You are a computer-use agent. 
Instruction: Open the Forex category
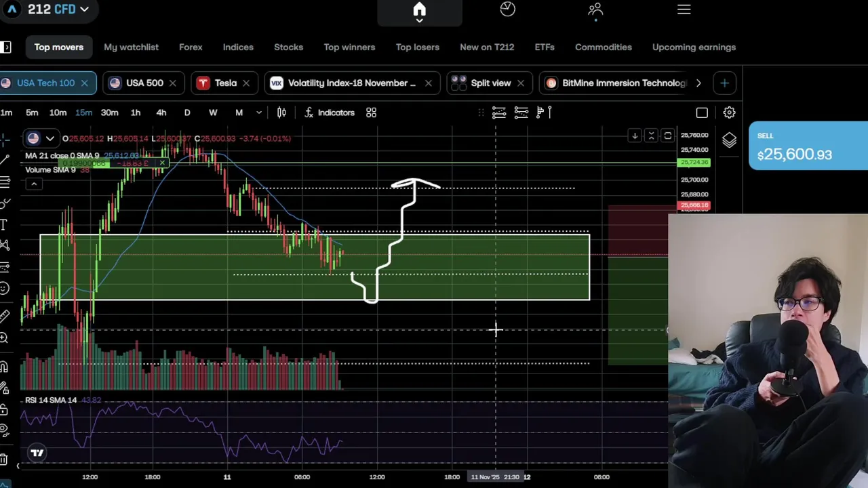191,47
